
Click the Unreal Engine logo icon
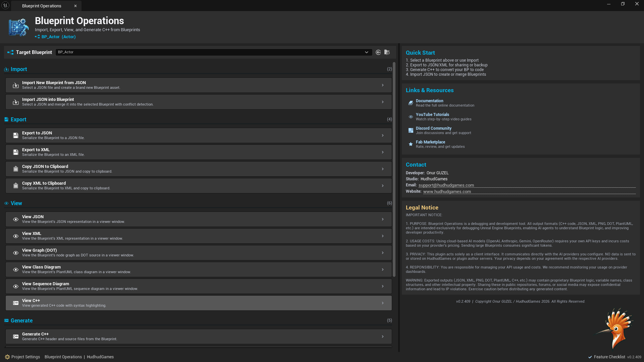tap(5, 5)
